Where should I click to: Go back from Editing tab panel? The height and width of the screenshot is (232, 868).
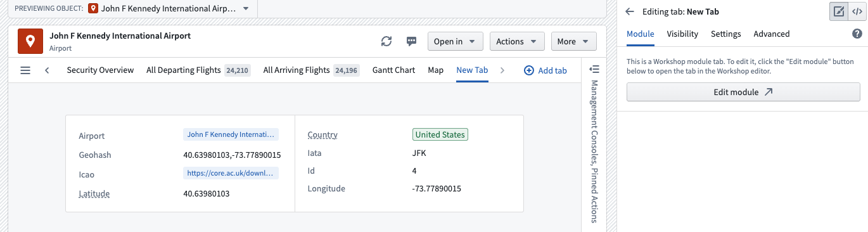pyautogui.click(x=630, y=11)
